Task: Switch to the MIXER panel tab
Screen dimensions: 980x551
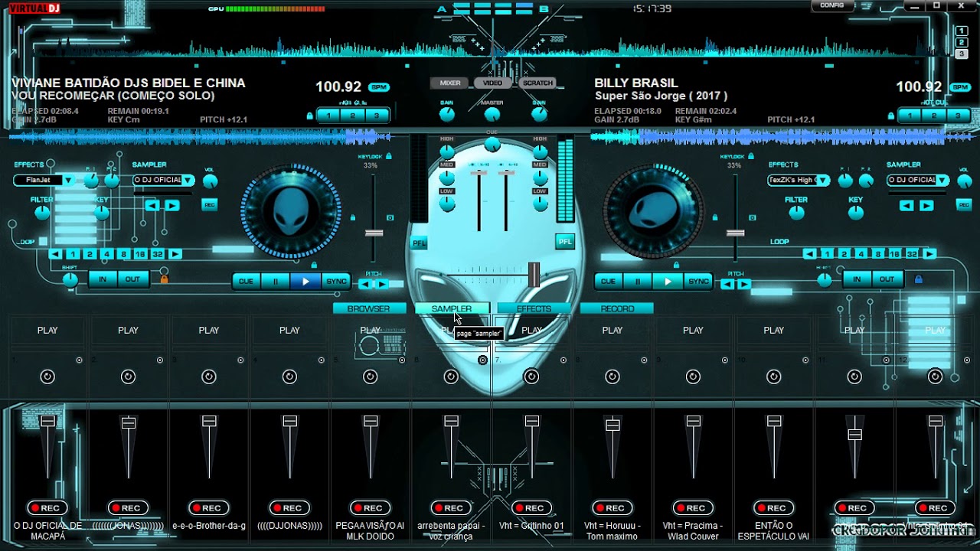Action: [x=451, y=83]
